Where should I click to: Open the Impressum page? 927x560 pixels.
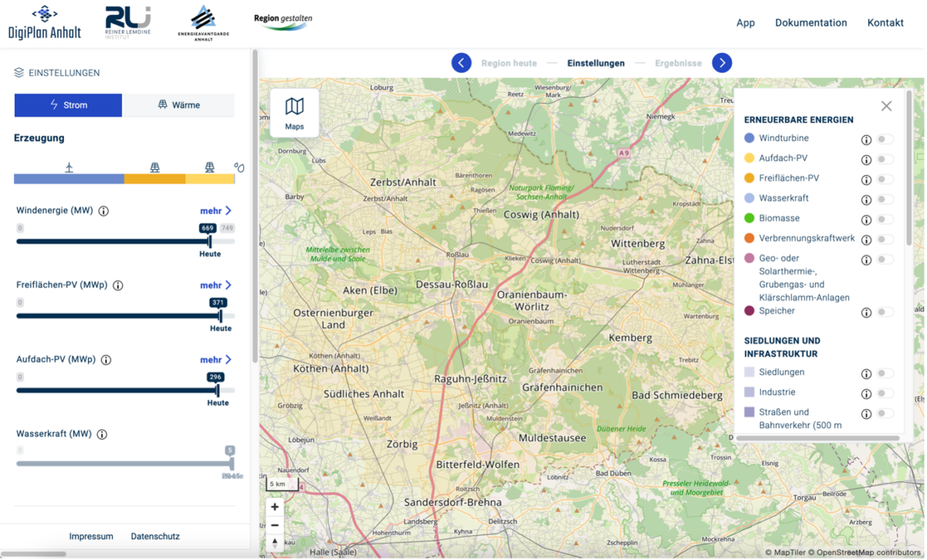91,536
